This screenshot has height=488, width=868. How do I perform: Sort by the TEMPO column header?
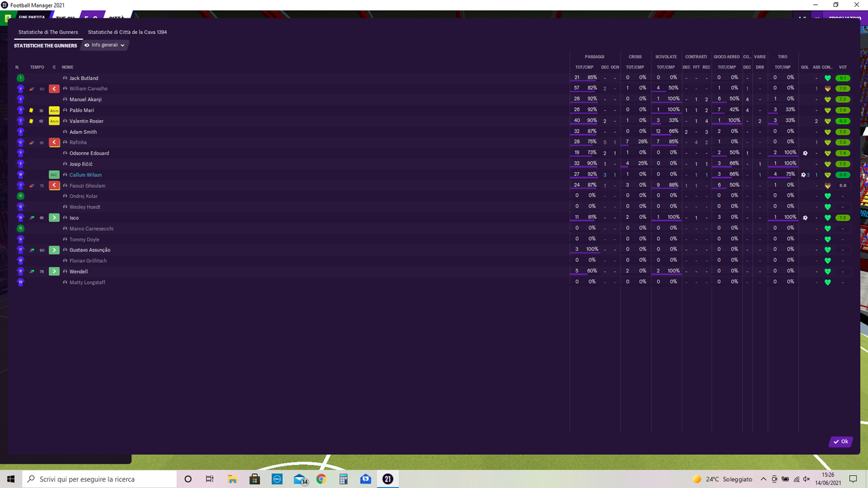tap(37, 67)
